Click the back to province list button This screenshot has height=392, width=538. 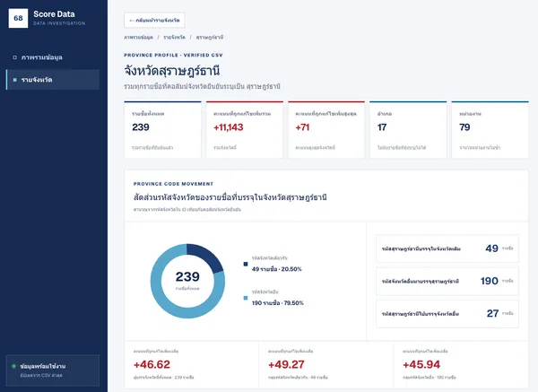coord(154,20)
